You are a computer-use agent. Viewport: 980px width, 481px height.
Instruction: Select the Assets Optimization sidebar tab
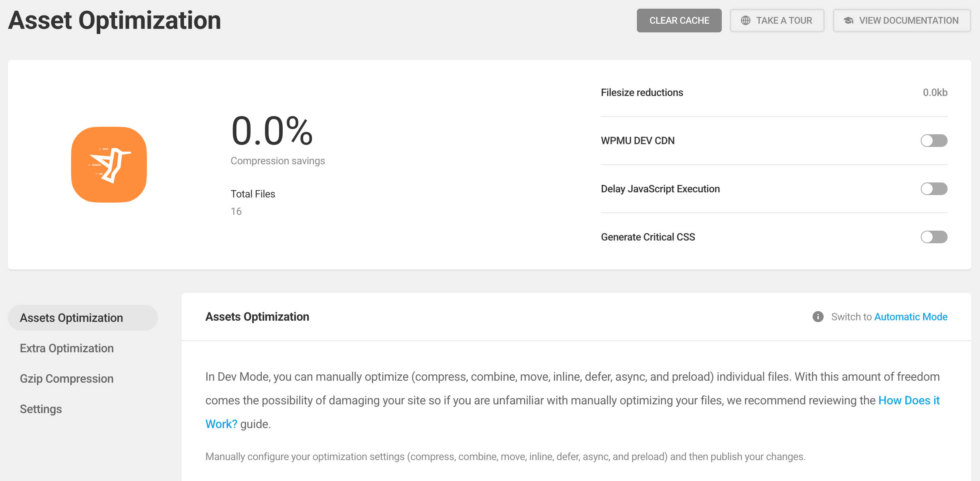71,318
